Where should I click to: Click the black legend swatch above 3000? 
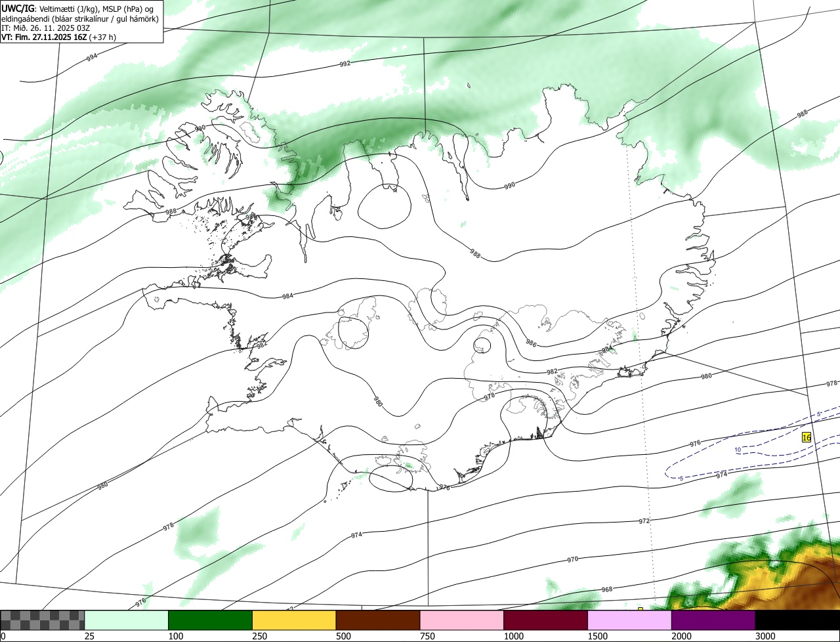pos(797,620)
